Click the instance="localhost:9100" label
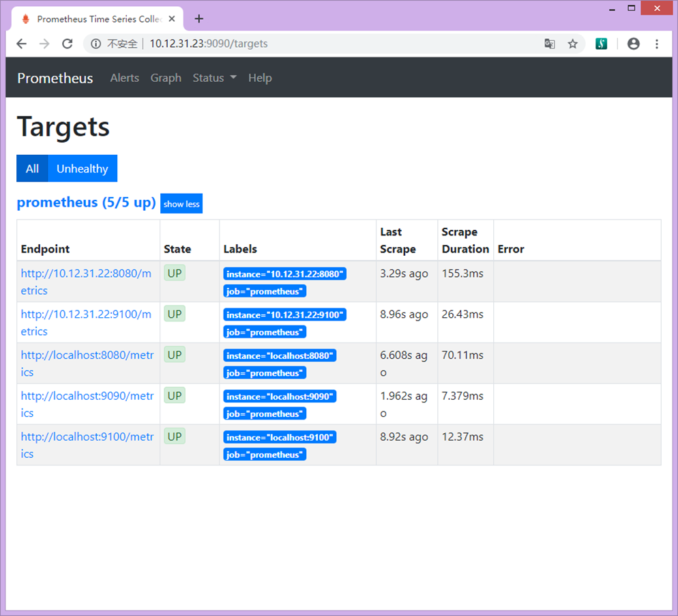The height and width of the screenshot is (616, 678). pos(280,437)
